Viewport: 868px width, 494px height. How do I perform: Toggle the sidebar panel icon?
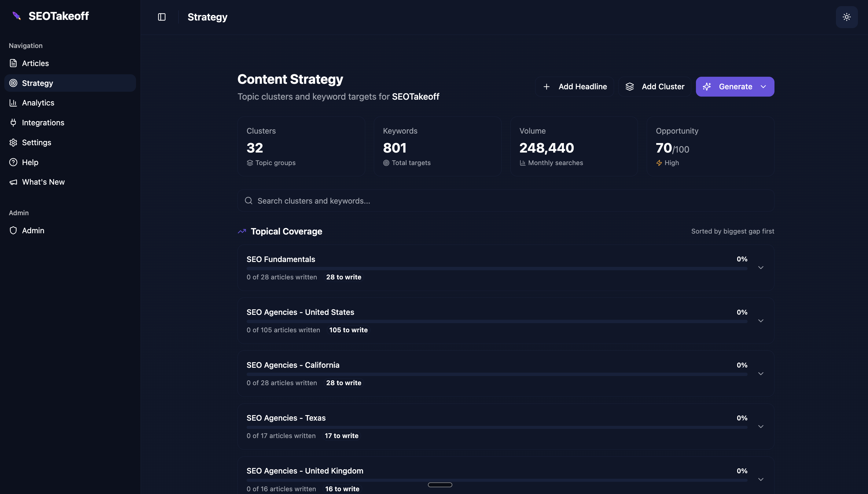[162, 17]
